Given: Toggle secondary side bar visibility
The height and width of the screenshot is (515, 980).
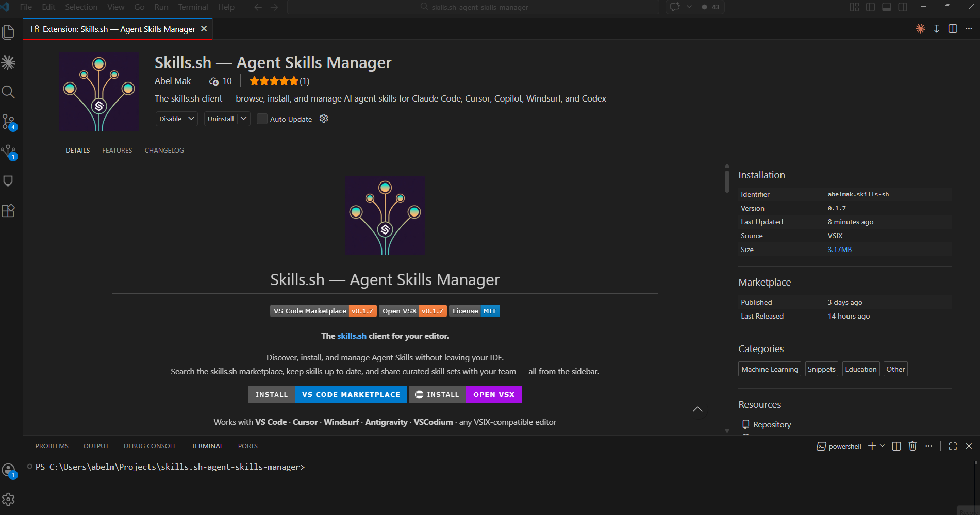Looking at the screenshot, I should click(x=903, y=7).
